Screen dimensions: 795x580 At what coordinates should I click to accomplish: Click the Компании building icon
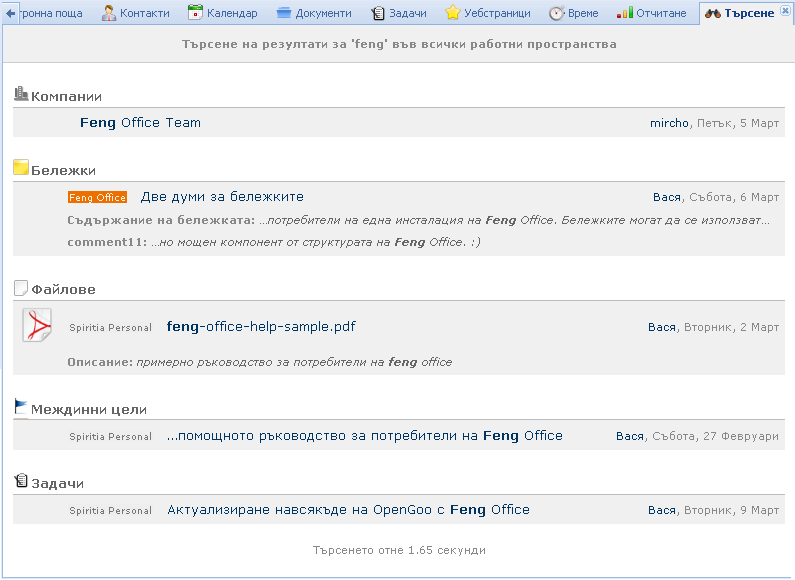(x=21, y=94)
